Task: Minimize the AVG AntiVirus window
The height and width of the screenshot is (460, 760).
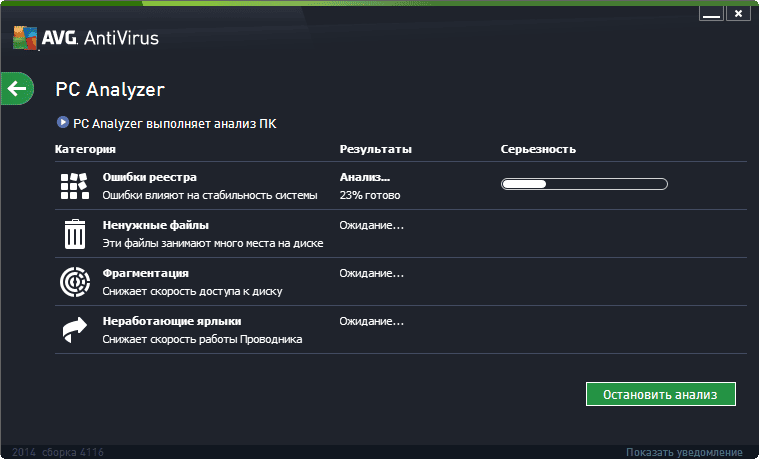Action: point(712,14)
